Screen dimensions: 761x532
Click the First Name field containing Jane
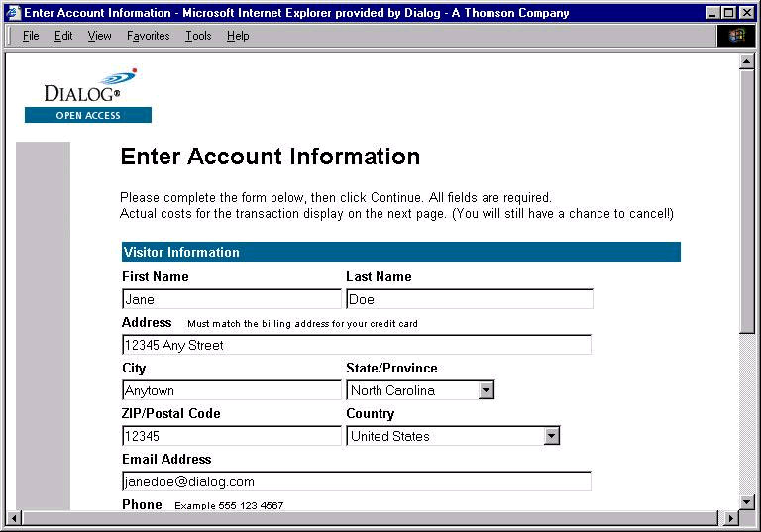232,299
